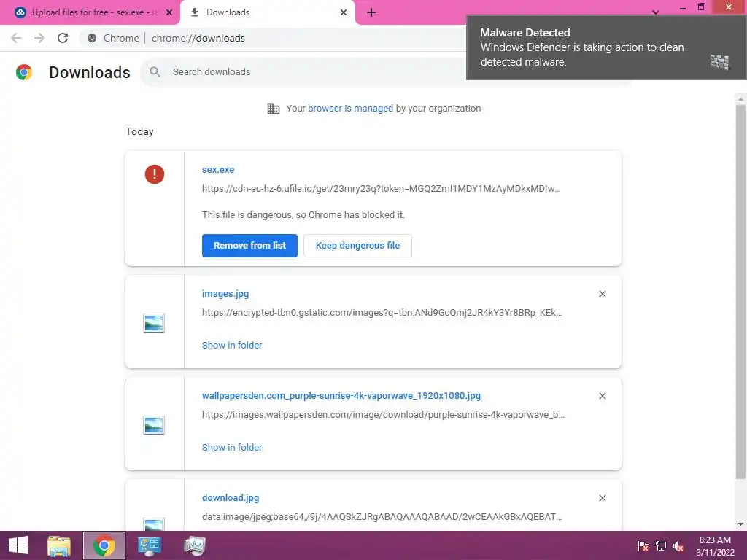Click the network tray icon
The height and width of the screenshot is (560, 747).
coord(661,545)
